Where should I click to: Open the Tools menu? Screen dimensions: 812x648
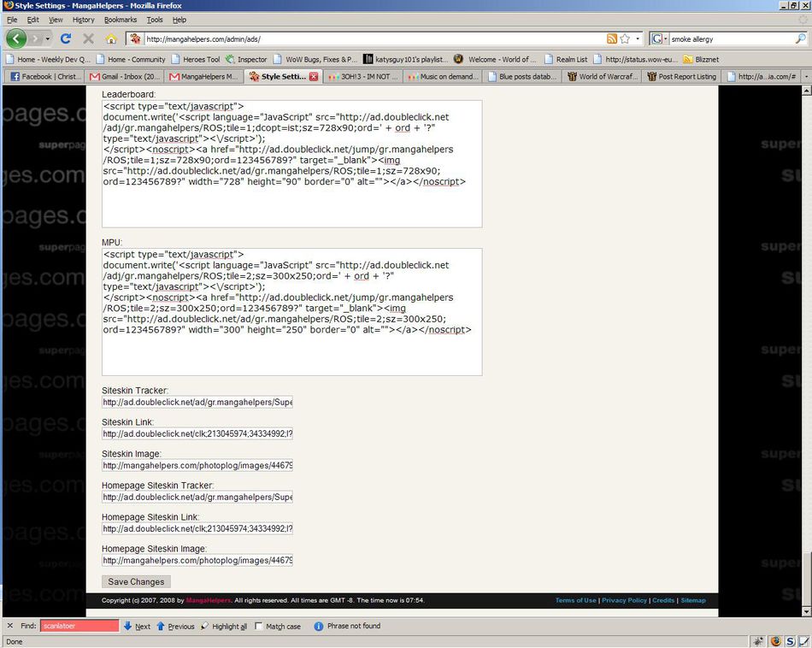[155, 20]
